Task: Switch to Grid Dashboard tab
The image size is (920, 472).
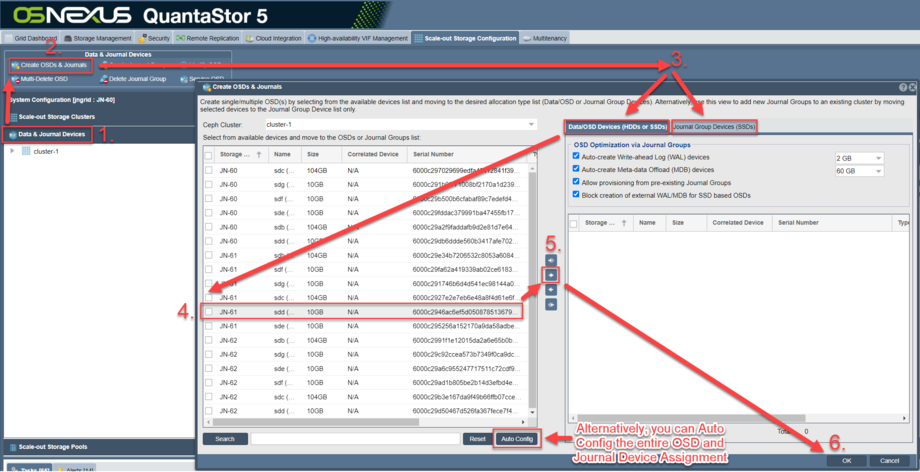Action: 31,38
